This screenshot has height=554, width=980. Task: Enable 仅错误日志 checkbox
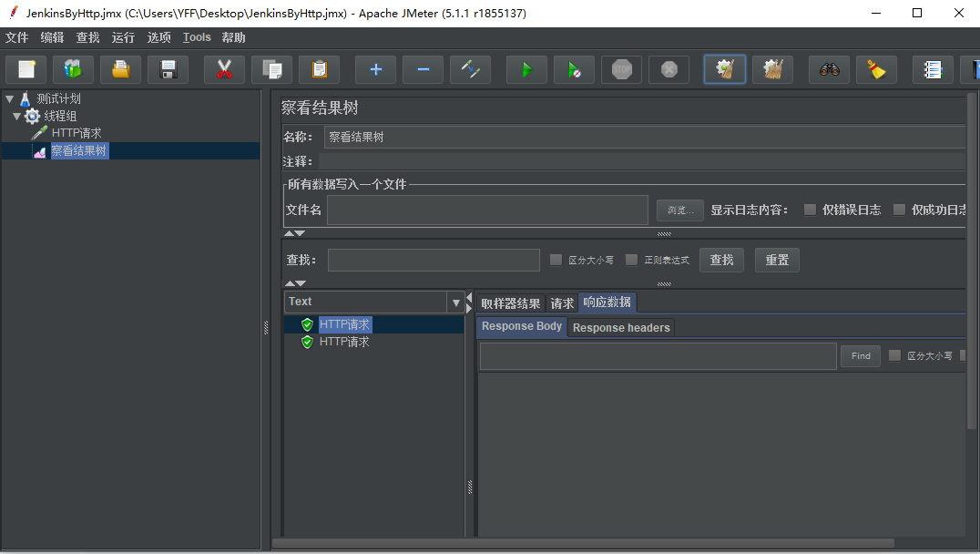(810, 210)
